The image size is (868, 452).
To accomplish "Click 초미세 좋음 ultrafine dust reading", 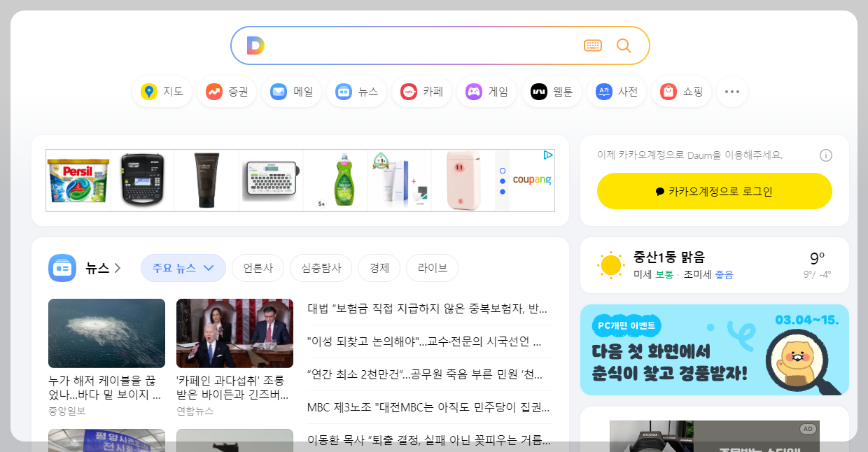I will 708,275.
